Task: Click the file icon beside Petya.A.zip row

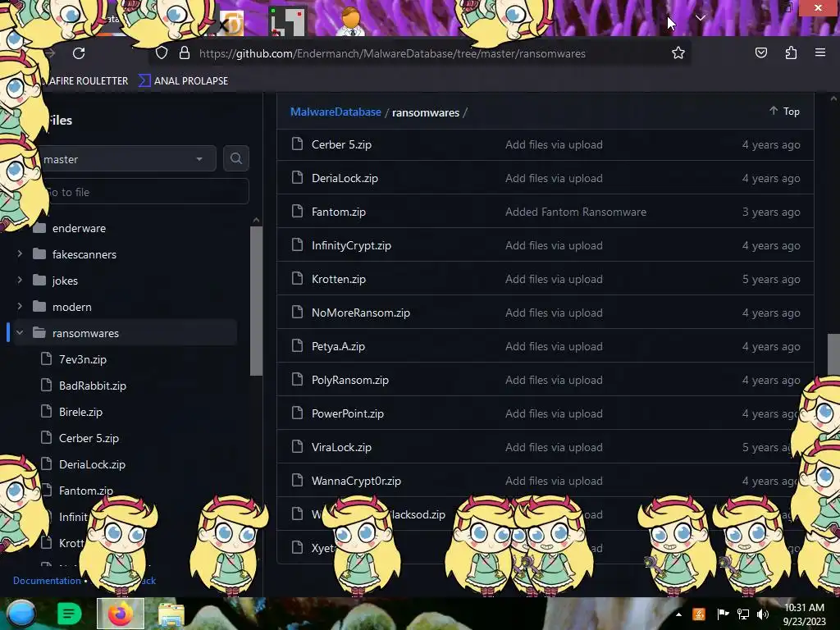Action: point(297,345)
